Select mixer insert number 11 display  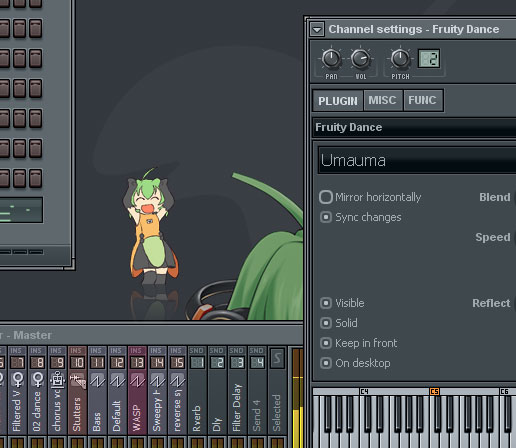[x=97, y=362]
